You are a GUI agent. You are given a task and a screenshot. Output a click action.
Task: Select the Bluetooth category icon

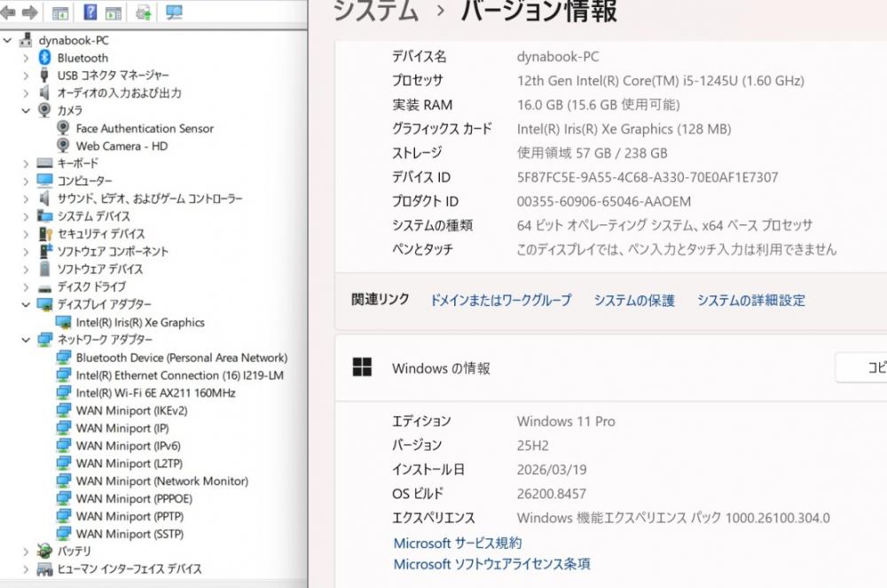[44, 58]
